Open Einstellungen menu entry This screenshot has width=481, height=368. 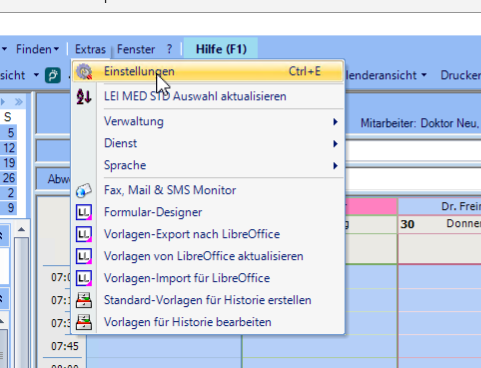(208, 71)
